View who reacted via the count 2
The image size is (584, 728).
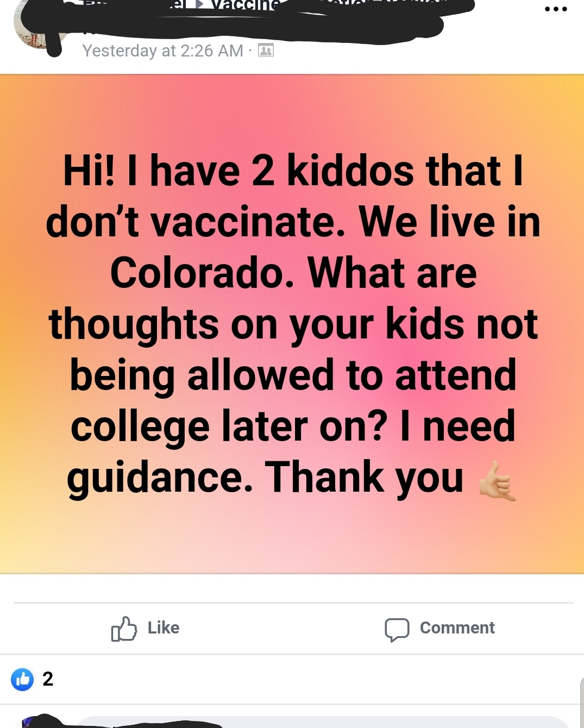(48, 679)
